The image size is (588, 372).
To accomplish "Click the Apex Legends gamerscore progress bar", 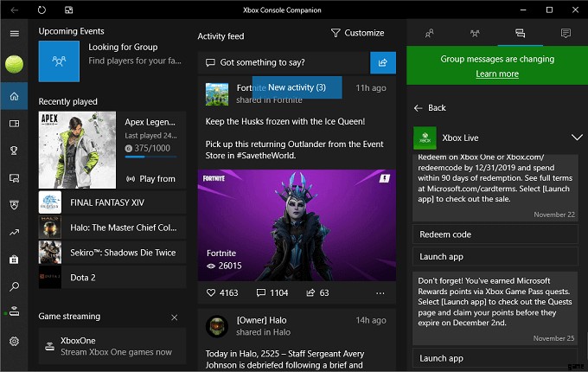I will (x=151, y=157).
